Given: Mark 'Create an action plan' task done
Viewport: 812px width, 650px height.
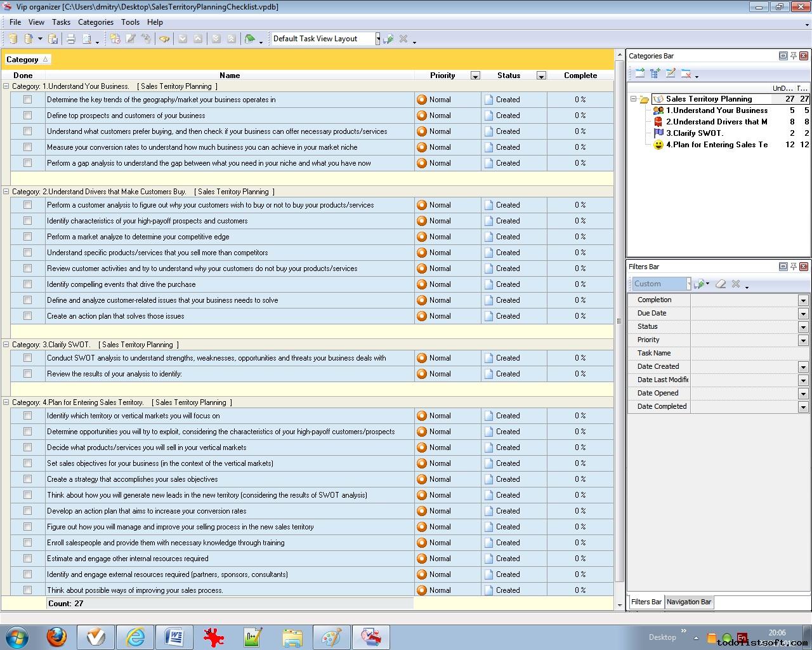Looking at the screenshot, I should coord(27,316).
